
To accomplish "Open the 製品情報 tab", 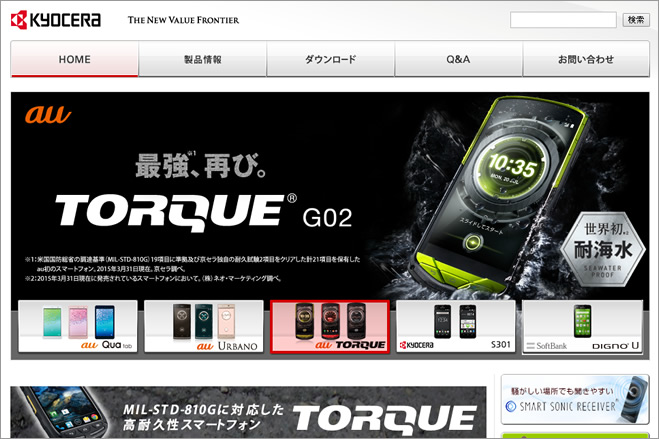I will (x=203, y=59).
